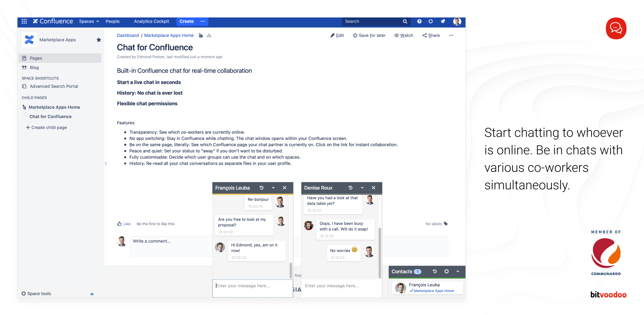Open the help question mark icon
Screen dimensions: 644x315
pos(419,21)
